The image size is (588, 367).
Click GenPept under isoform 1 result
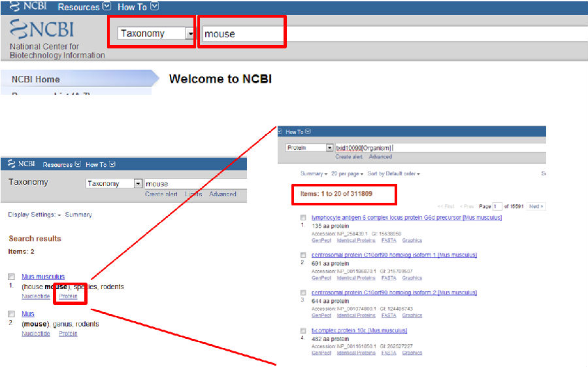(x=321, y=278)
